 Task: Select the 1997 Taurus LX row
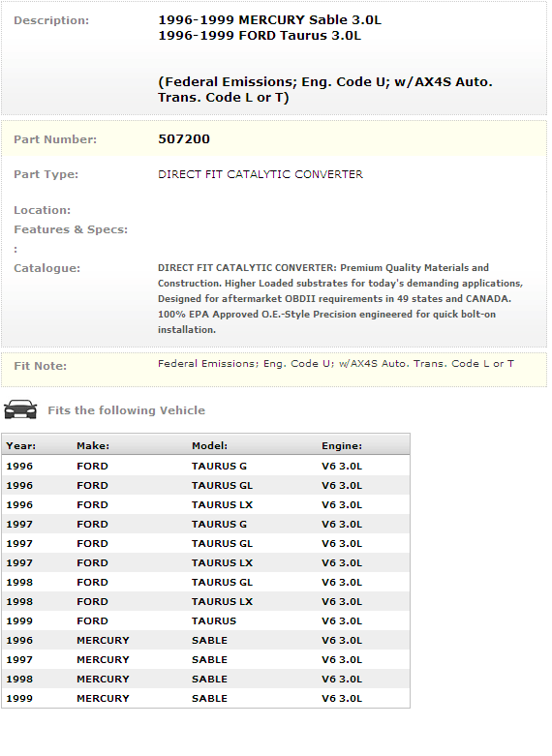[x=206, y=562]
